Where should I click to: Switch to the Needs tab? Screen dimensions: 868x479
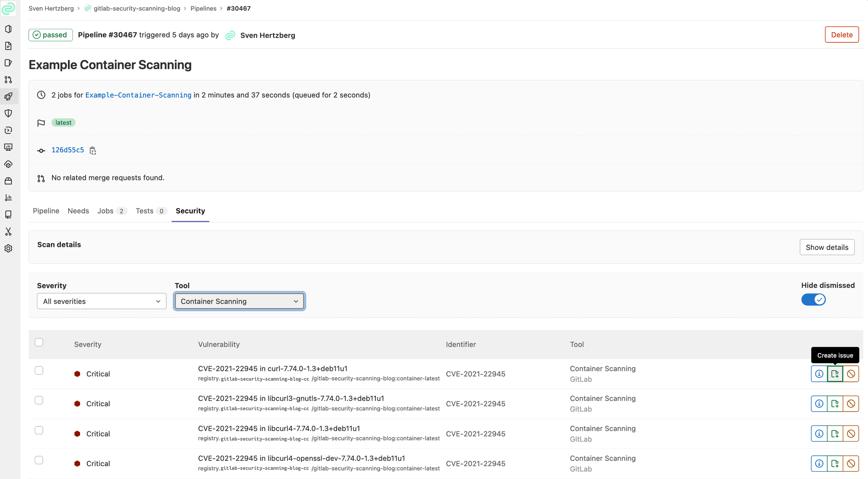(x=78, y=211)
